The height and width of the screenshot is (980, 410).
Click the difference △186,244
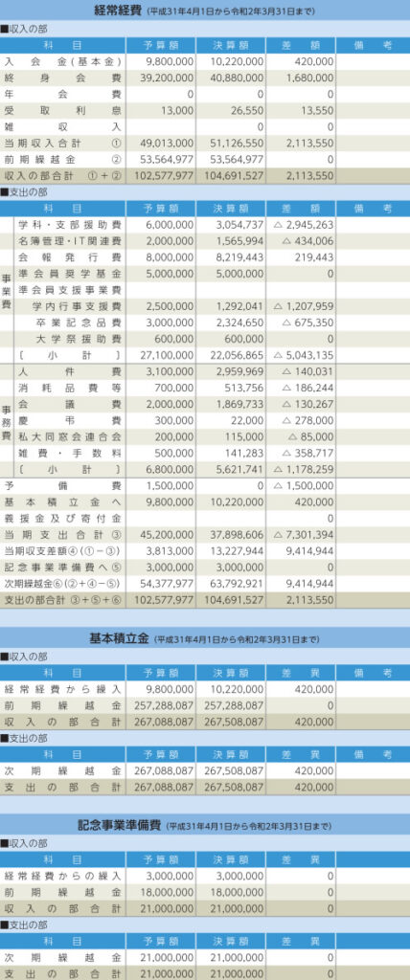click(307, 389)
